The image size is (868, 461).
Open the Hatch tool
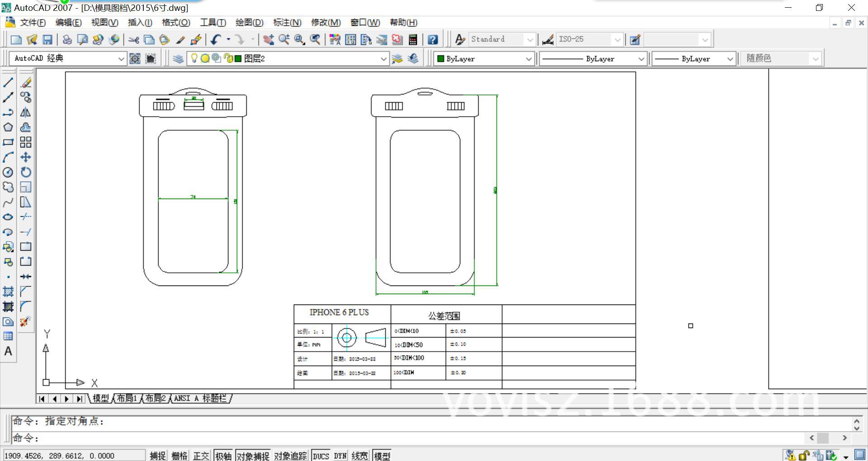click(8, 291)
